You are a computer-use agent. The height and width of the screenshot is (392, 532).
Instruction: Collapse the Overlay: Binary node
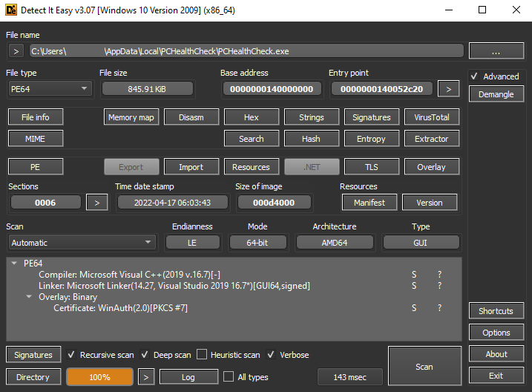pyautogui.click(x=29, y=297)
